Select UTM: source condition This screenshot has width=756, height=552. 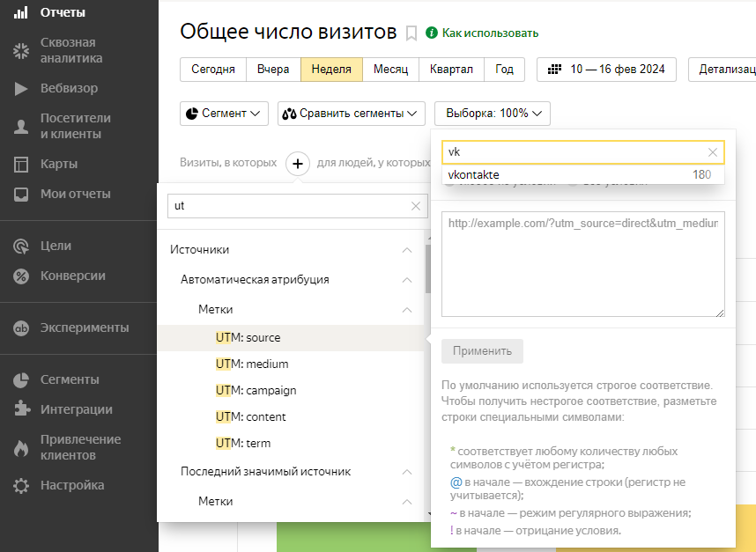(x=292, y=338)
